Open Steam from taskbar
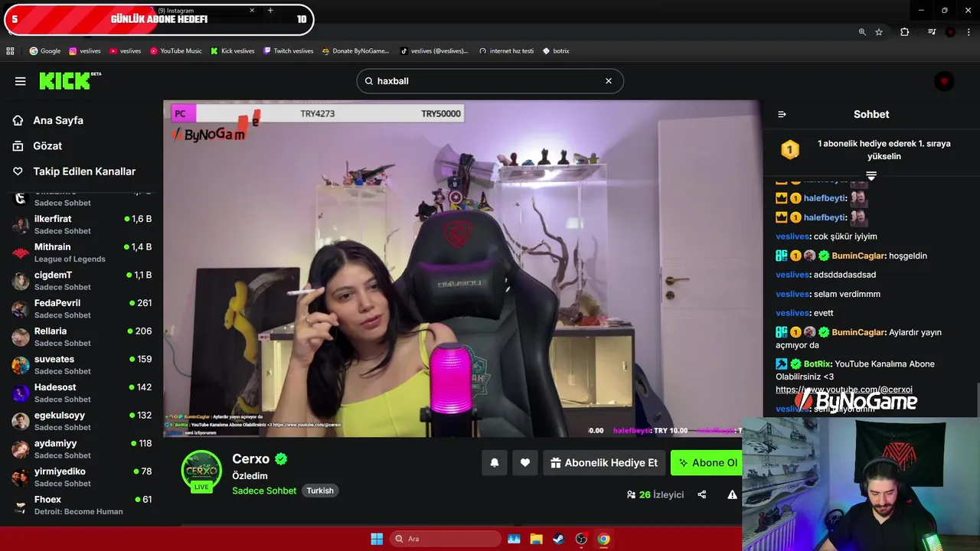The height and width of the screenshot is (551, 980). [558, 539]
